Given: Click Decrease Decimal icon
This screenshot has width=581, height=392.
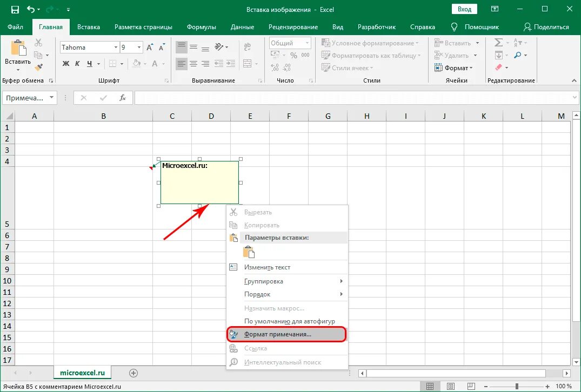Looking at the screenshot, I should (x=287, y=67).
